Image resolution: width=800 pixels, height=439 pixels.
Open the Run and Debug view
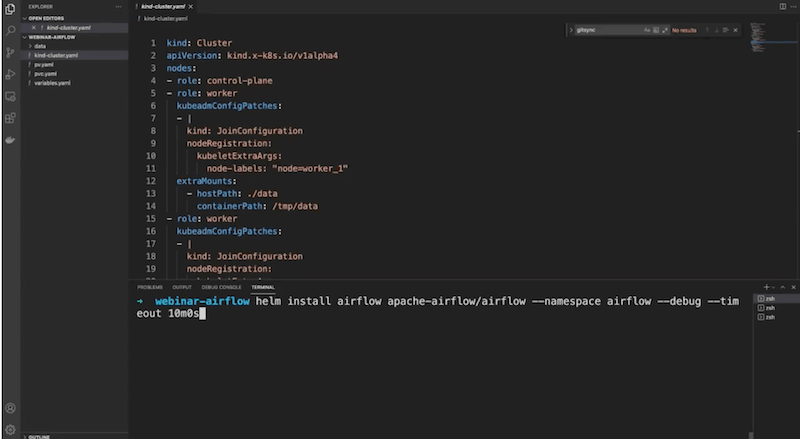[x=10, y=75]
